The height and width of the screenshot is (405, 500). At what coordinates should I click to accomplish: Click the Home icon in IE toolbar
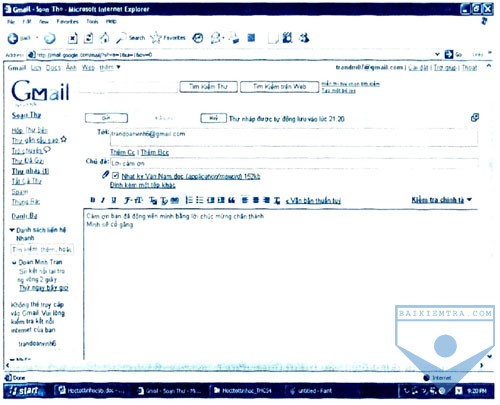pos(105,38)
